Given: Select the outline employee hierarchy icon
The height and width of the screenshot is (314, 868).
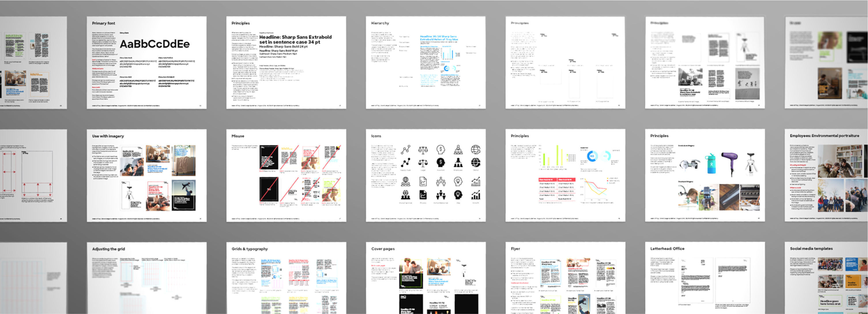Looking at the screenshot, I should pos(458,150).
